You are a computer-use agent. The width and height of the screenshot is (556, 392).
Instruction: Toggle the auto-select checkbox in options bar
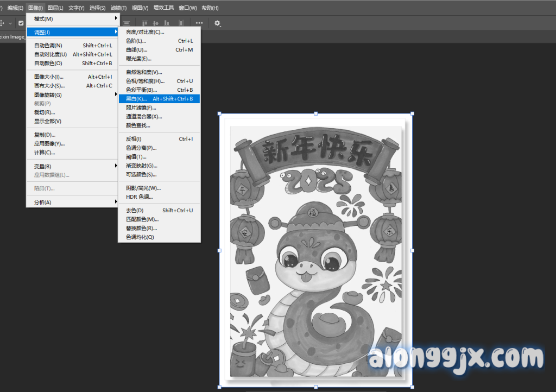click(x=21, y=23)
